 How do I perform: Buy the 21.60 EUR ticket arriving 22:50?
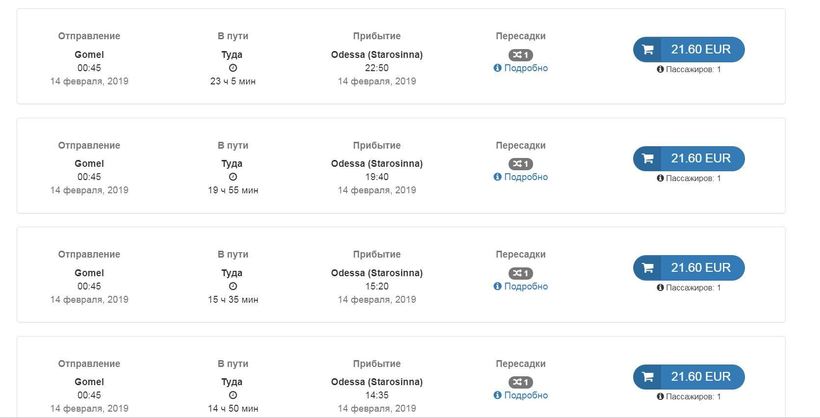coord(699,50)
